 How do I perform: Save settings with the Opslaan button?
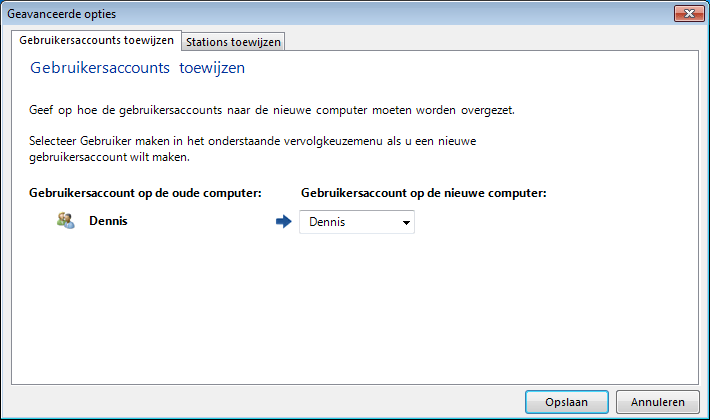[566, 402]
